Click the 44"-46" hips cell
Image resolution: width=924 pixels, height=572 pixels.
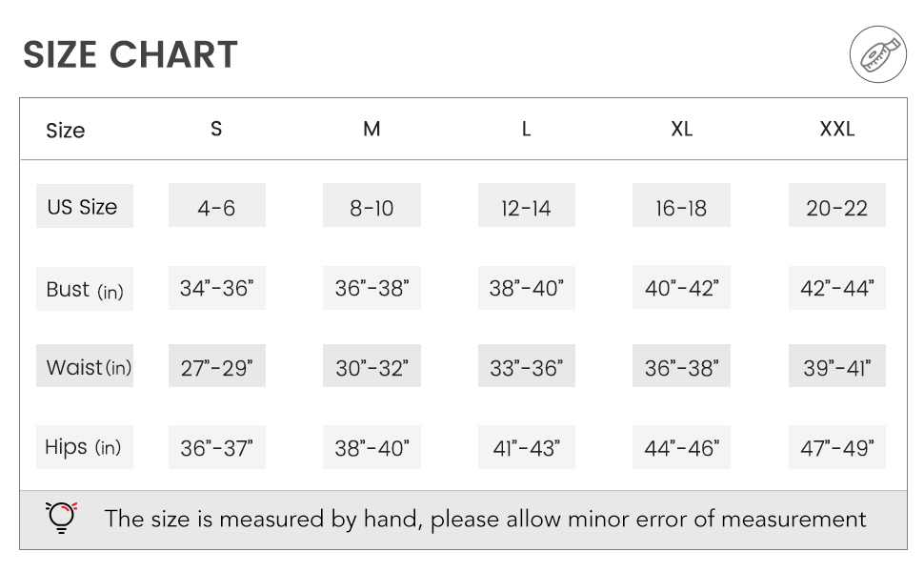click(x=681, y=447)
